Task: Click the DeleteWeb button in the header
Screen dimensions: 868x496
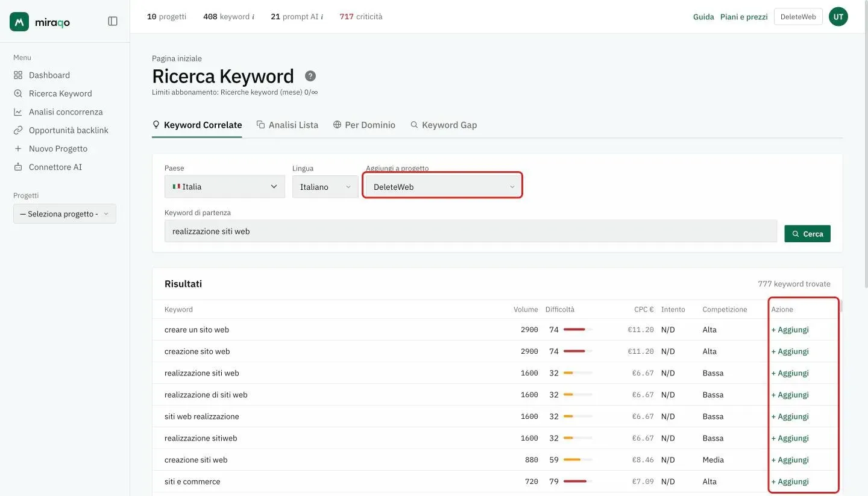Action: pyautogui.click(x=798, y=17)
